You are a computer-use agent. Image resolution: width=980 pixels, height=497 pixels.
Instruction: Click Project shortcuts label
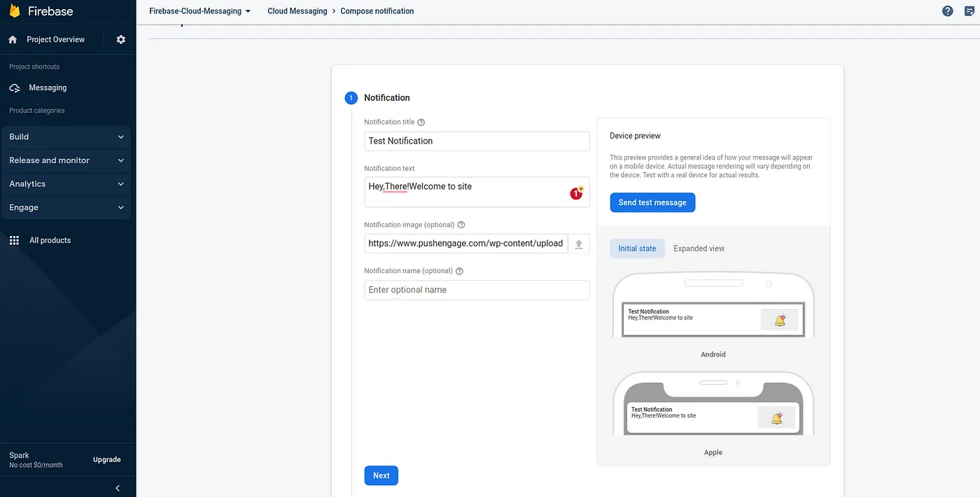[x=34, y=66]
